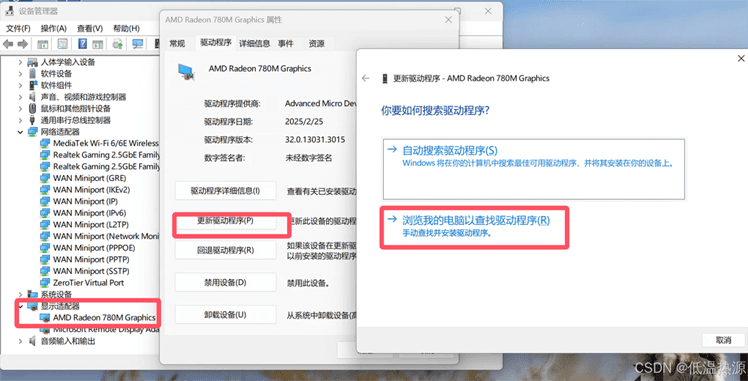This screenshot has height=381, width=748.
Task: Click scan for hardware changes monitor icon
Action: [x=138, y=44]
